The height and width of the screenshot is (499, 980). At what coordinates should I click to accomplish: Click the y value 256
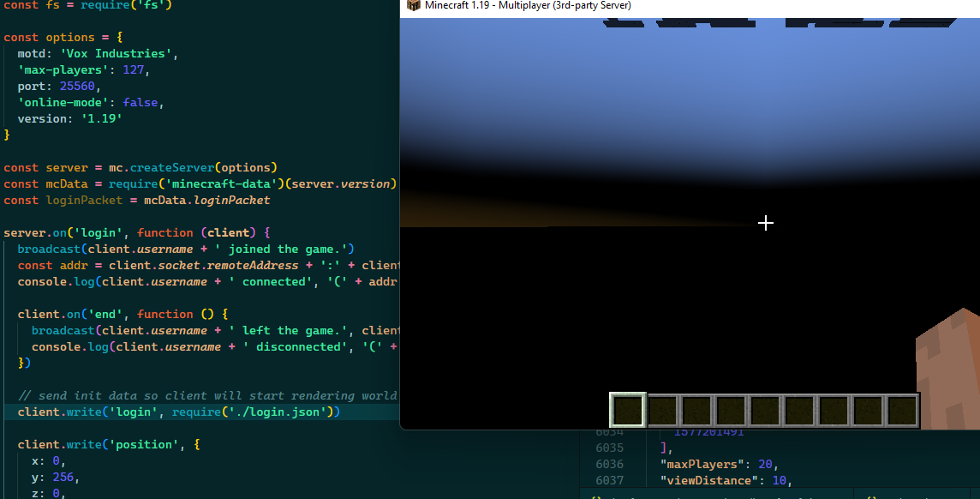(x=63, y=477)
